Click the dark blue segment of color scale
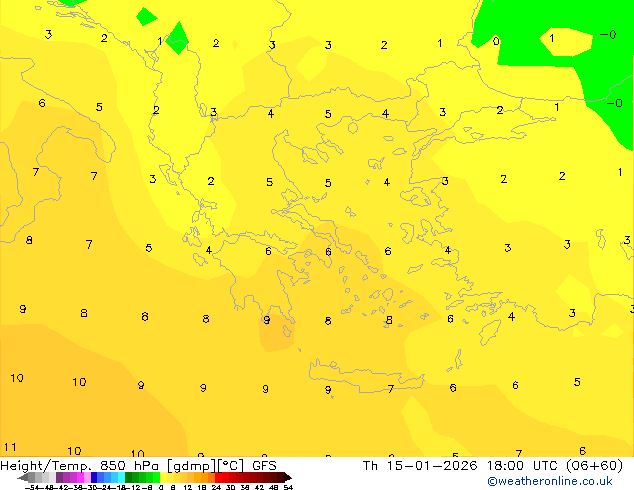 click(94, 477)
